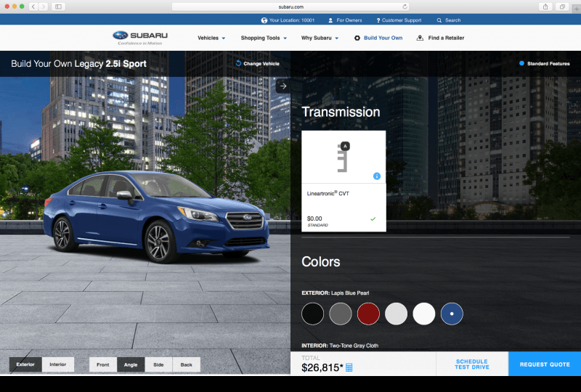Open the Safari share button
The width and height of the screenshot is (581, 392).
coord(545,7)
